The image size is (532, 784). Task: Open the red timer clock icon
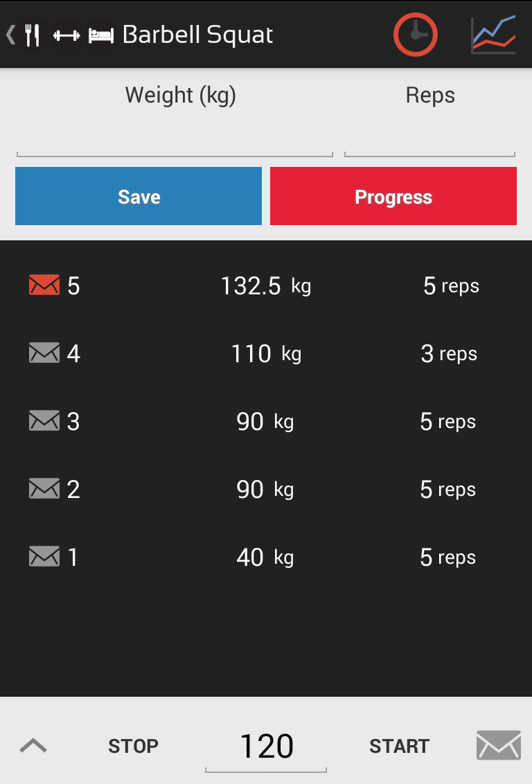[x=416, y=35]
